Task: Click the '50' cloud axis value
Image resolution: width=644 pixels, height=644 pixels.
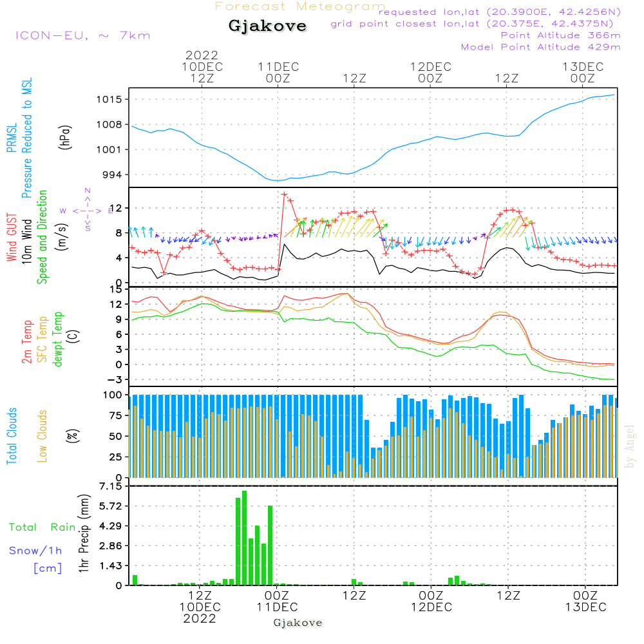Action: pyautogui.click(x=116, y=437)
